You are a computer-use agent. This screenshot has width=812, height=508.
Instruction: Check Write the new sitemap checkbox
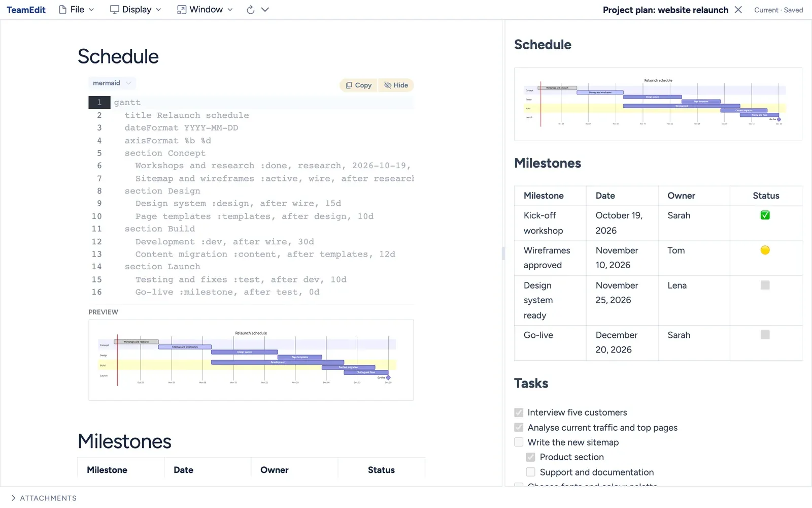(x=519, y=442)
